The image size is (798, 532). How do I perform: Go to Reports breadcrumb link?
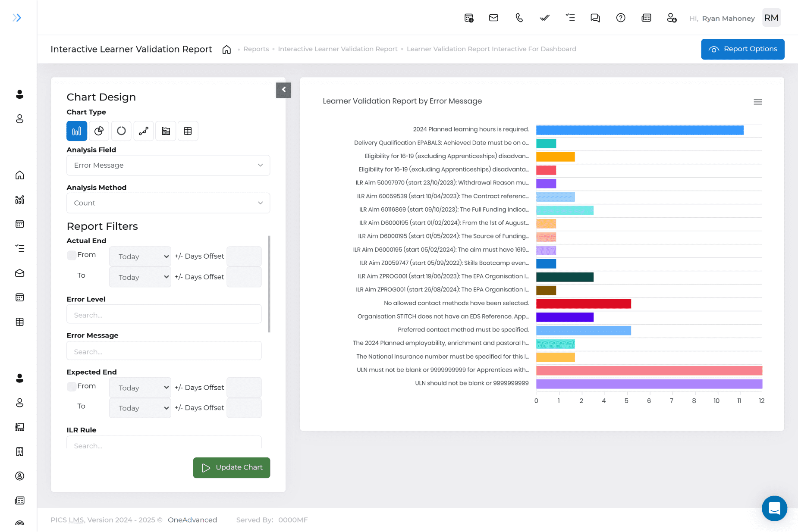(256, 49)
